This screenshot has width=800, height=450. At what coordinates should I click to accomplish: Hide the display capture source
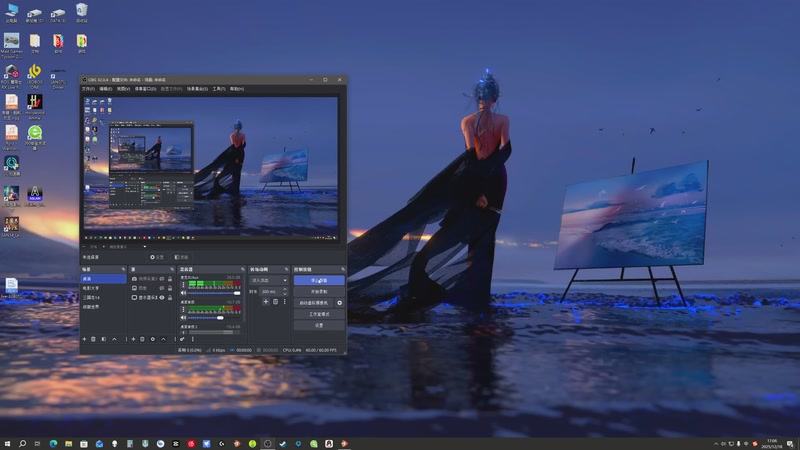click(162, 297)
